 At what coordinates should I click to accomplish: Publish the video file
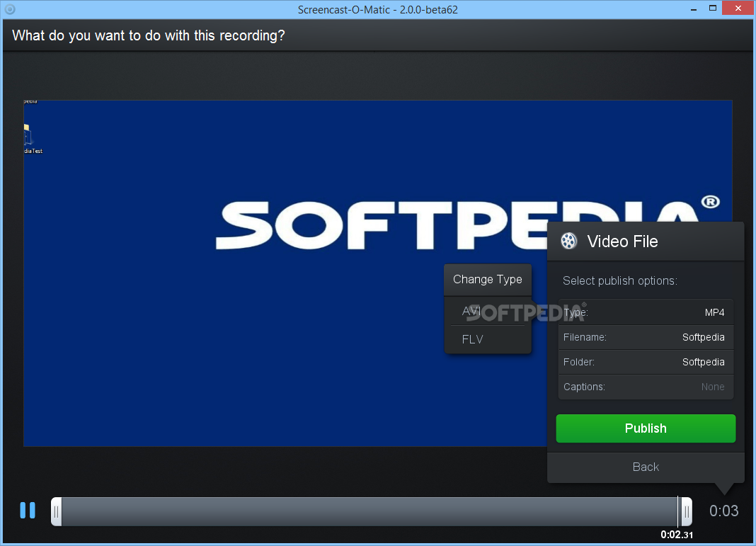tap(646, 428)
